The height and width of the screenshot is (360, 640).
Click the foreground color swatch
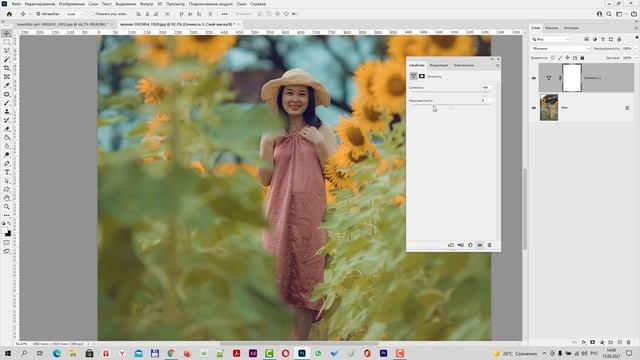click(x=5, y=231)
